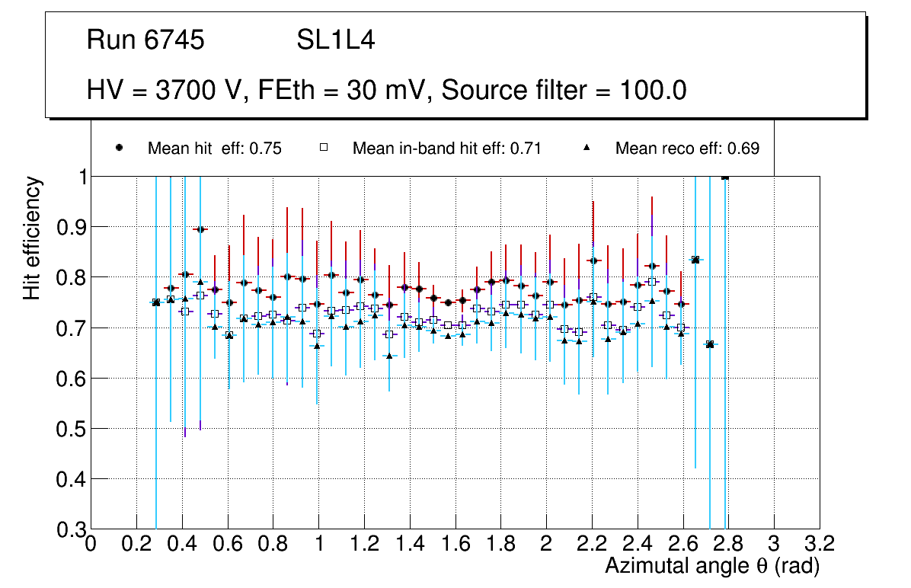Click the 'Mean in-band hit eff: 0.71' legend entry

(446, 149)
